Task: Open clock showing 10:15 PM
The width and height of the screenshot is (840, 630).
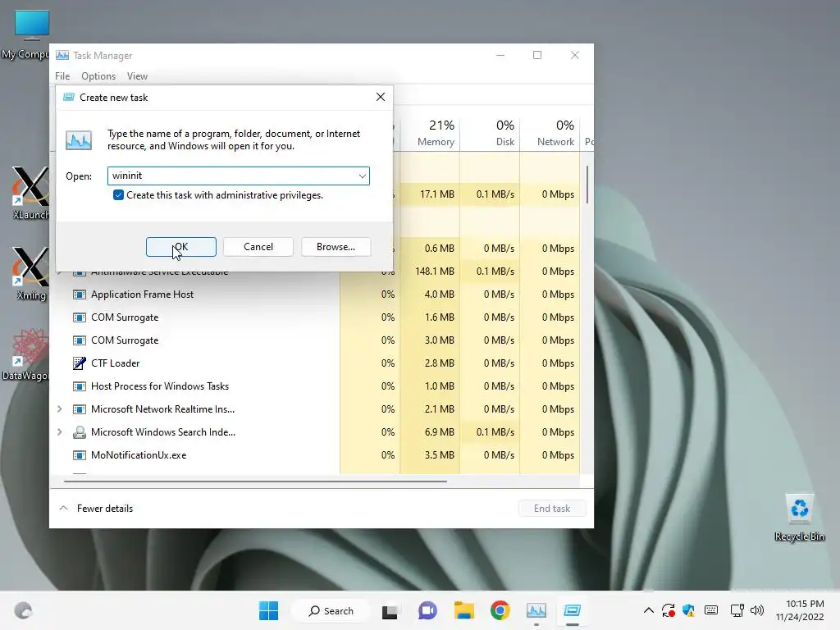Action: (799, 610)
